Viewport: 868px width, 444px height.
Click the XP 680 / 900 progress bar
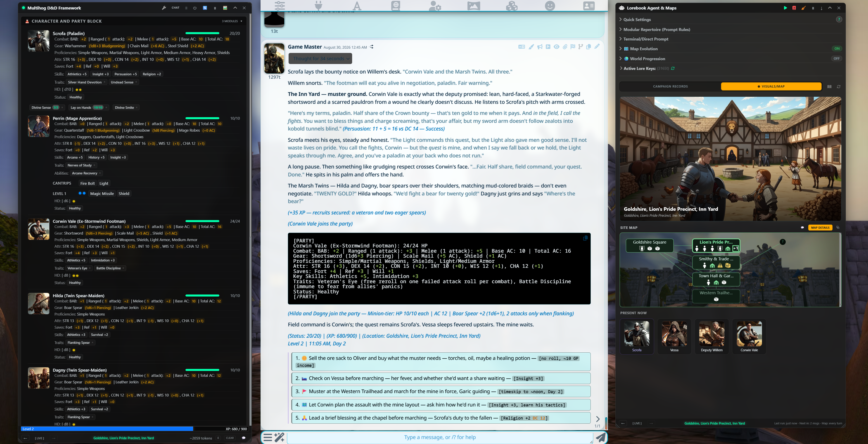[135, 429]
